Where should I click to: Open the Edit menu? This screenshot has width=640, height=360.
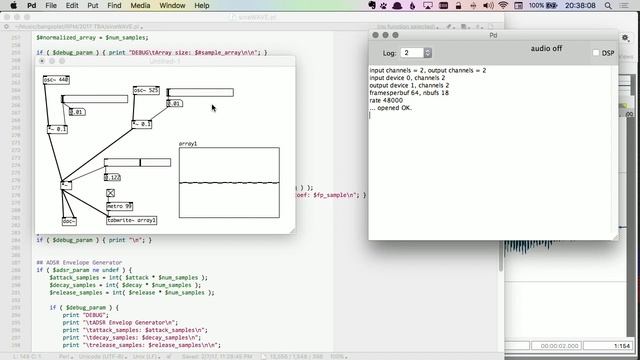click(x=72, y=5)
